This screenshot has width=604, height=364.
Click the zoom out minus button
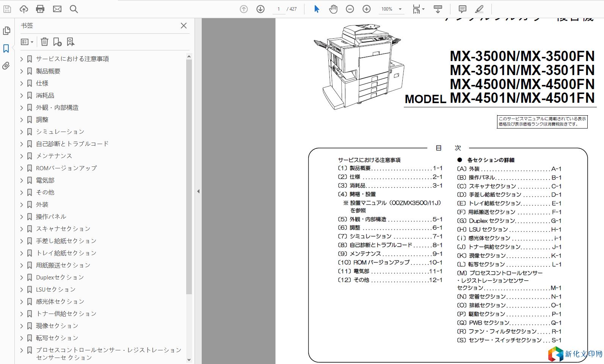[x=350, y=9]
